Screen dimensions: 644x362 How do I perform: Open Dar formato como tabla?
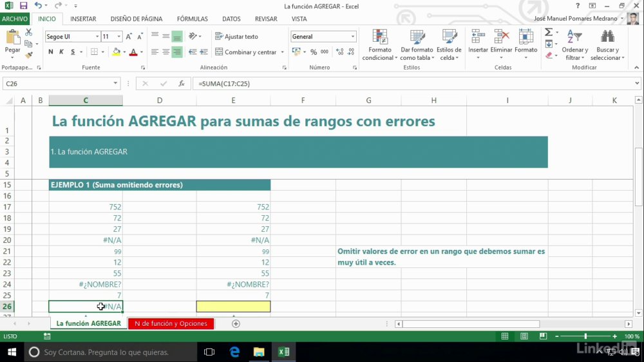(x=417, y=45)
